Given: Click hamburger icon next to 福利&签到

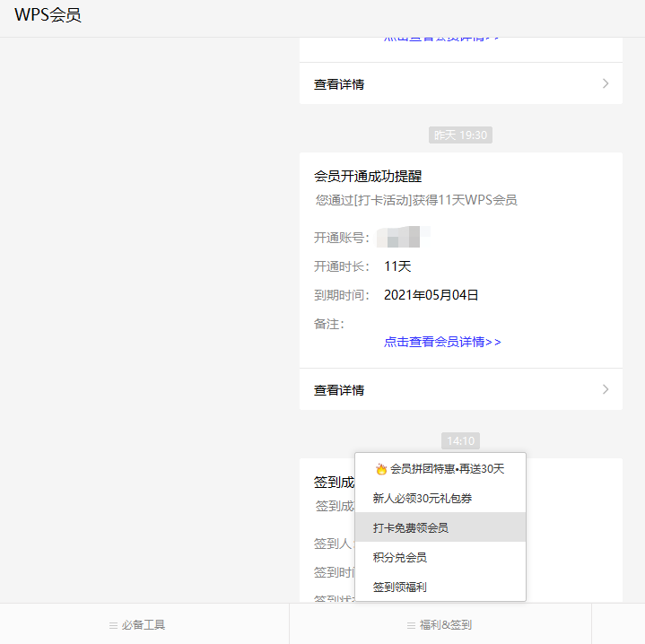Looking at the screenshot, I should [x=411, y=625].
